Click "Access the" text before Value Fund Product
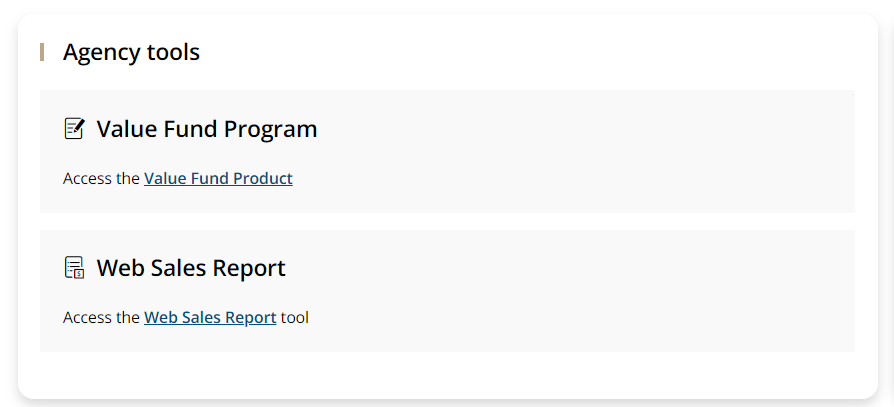The width and height of the screenshot is (894, 407). pyautogui.click(x=101, y=179)
